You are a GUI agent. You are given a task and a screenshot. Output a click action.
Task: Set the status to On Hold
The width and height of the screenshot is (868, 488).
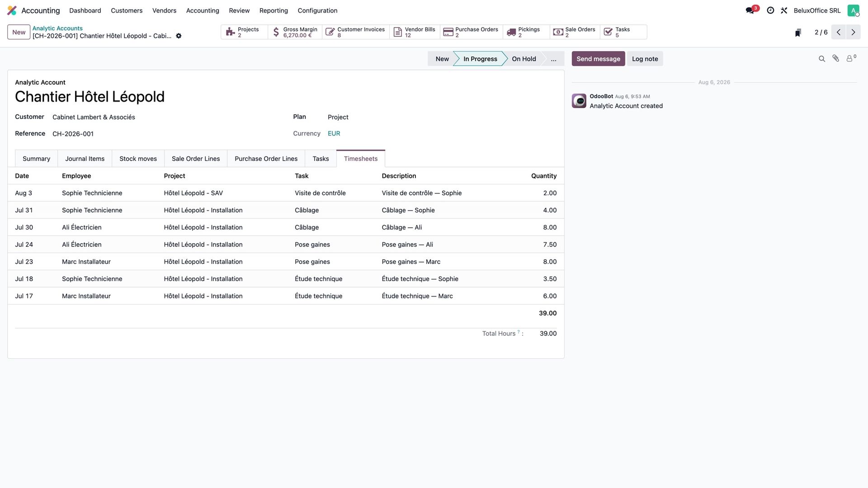(x=524, y=59)
